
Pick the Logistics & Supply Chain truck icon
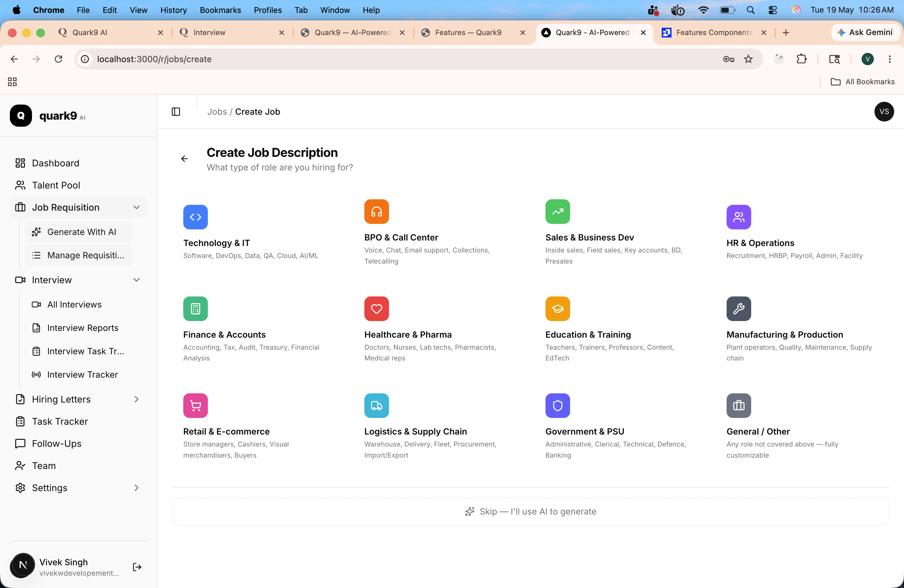coord(376,406)
